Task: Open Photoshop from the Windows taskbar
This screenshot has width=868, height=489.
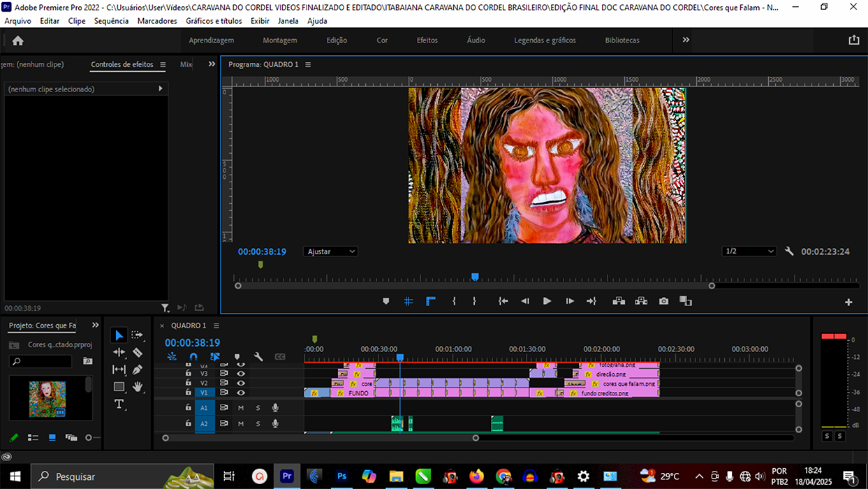Action: click(341, 476)
